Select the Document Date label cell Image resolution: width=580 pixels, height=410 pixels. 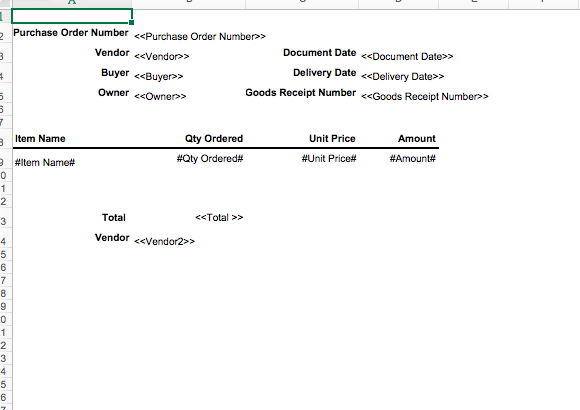320,53
